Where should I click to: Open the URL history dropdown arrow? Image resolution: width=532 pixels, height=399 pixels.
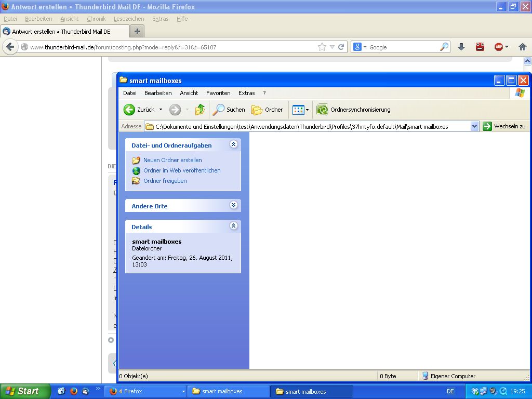click(x=332, y=47)
